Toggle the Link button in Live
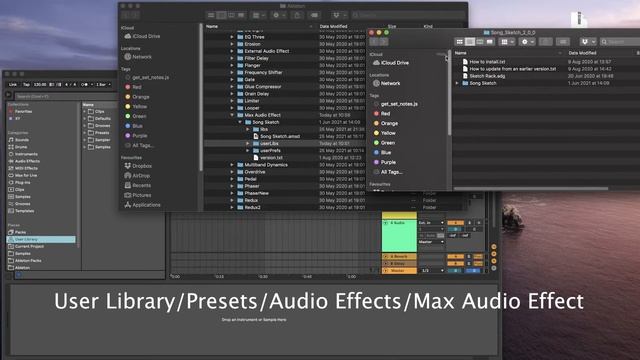The image size is (640, 360). click(x=13, y=84)
